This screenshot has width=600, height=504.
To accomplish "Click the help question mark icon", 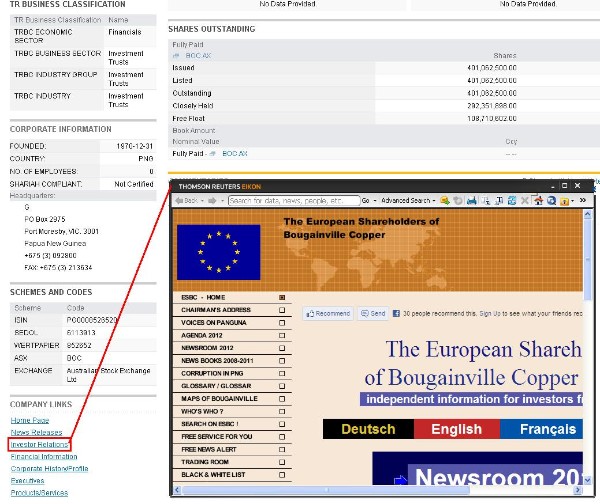I will pyautogui.click(x=564, y=201).
